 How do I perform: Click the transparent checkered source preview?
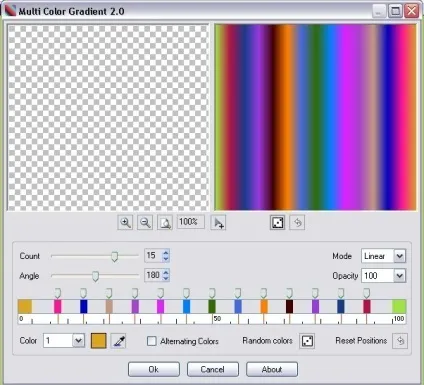tap(108, 117)
